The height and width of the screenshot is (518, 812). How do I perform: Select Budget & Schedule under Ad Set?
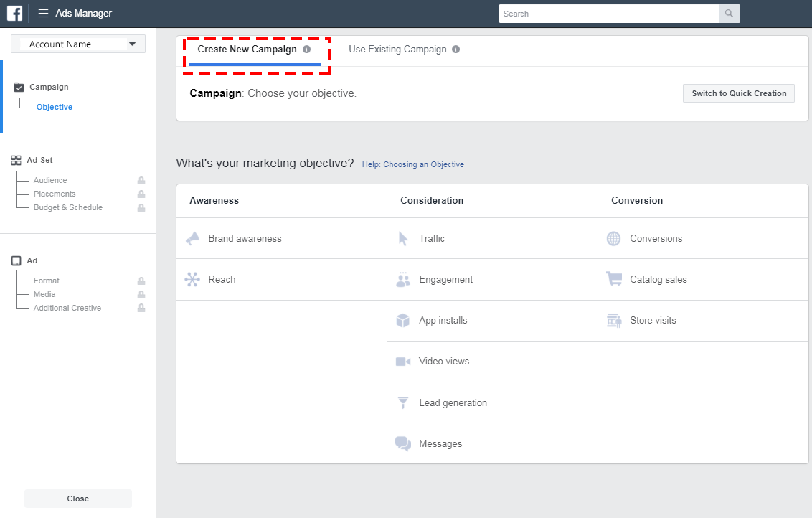[x=68, y=208]
